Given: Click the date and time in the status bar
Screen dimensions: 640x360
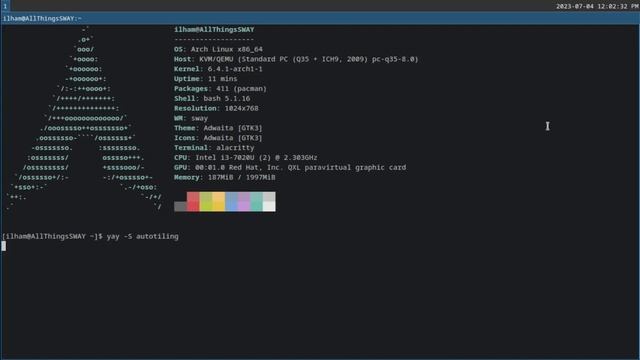Looking at the screenshot, I should click(597, 6).
